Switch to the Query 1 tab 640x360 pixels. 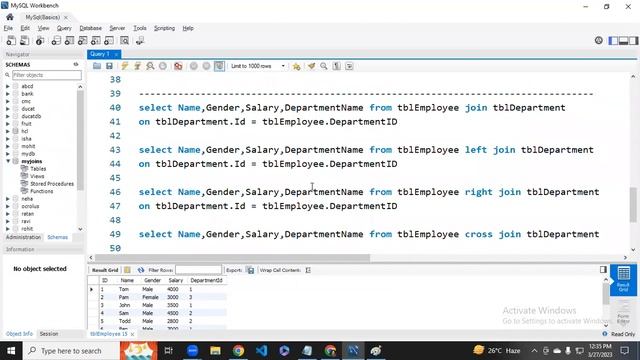[100, 54]
